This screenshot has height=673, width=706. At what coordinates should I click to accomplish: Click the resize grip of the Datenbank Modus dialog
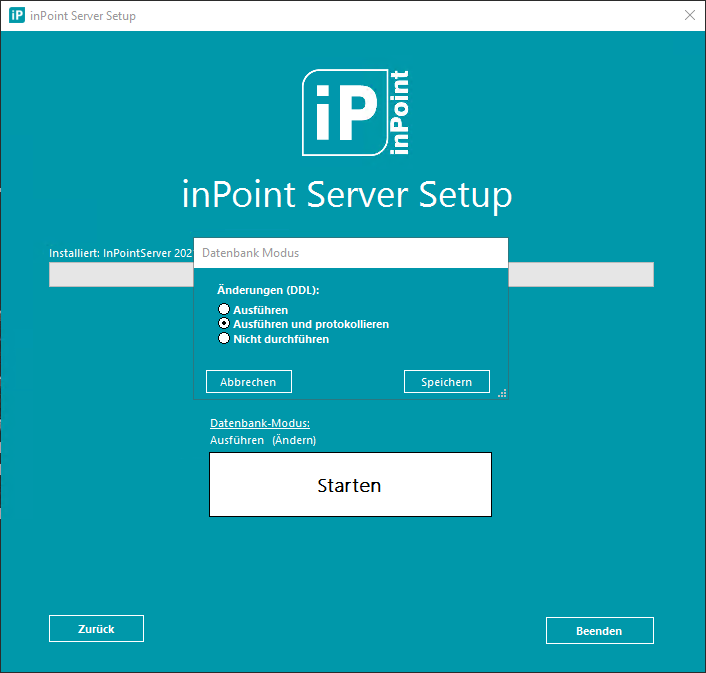502,393
